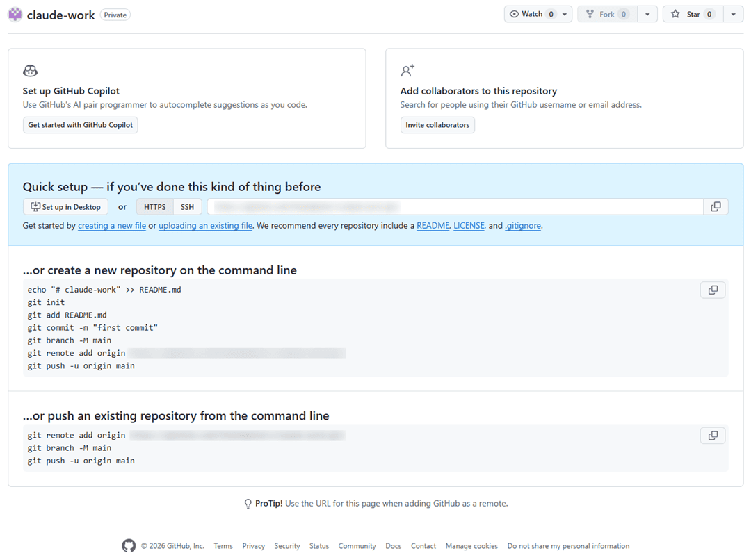
Task: Copy the push existing repository commands
Action: click(x=713, y=436)
